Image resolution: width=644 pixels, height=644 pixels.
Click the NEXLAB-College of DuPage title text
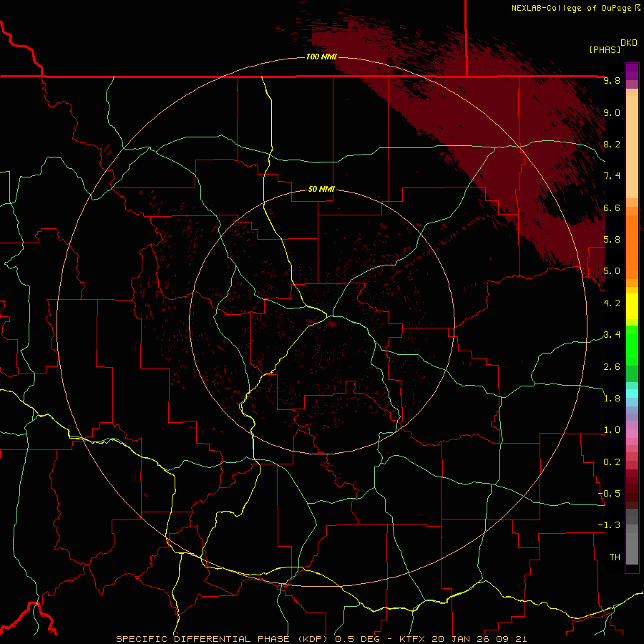[571, 8]
